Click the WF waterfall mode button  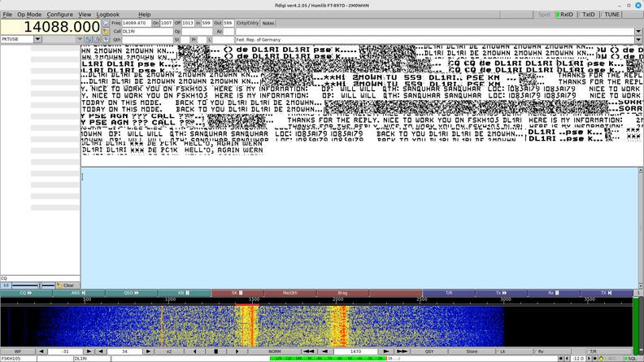[x=18, y=351]
